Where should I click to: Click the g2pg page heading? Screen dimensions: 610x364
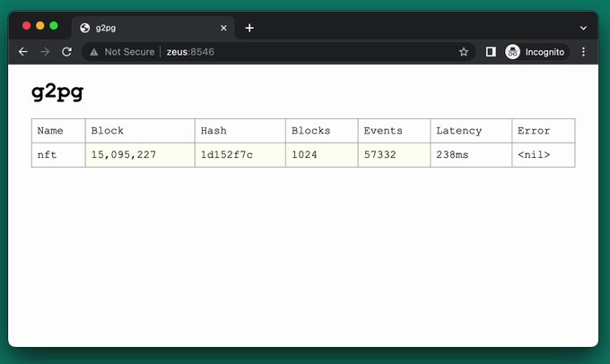tap(57, 92)
